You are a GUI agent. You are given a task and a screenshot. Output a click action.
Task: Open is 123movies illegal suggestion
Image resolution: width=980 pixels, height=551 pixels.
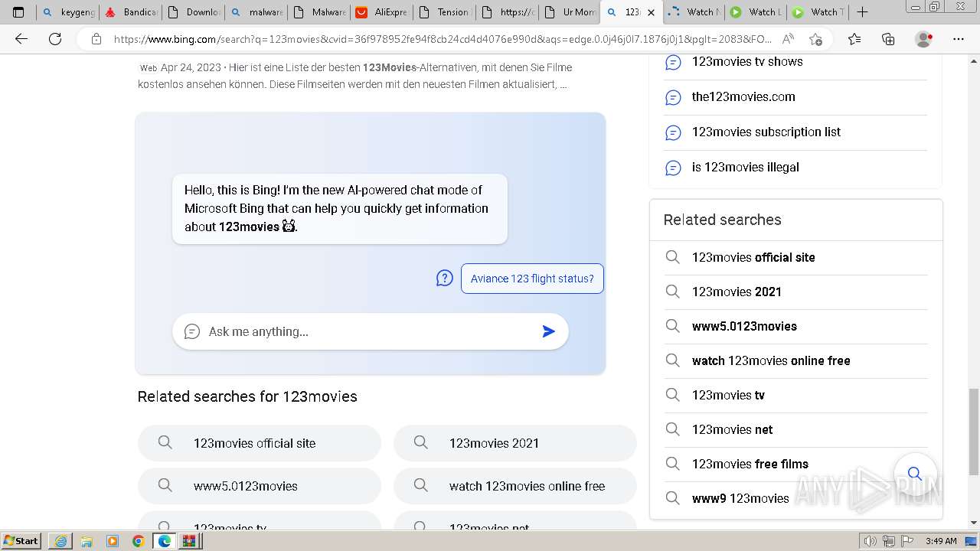[745, 167]
